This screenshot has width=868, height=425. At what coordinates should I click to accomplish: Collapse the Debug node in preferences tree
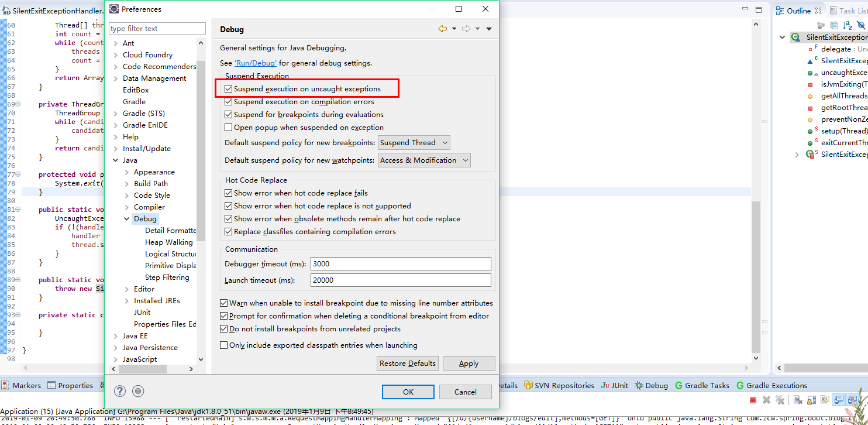126,218
